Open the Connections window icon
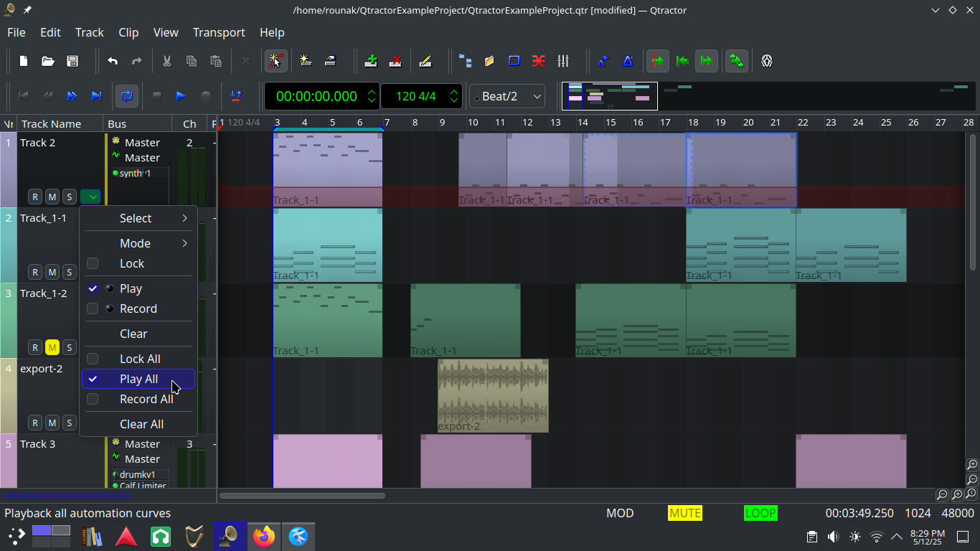Image resolution: width=980 pixels, height=551 pixels. [539, 61]
